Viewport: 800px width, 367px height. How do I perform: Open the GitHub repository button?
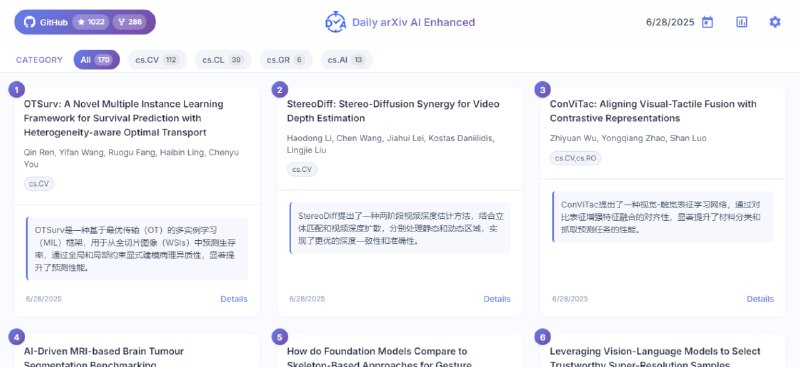click(x=85, y=22)
